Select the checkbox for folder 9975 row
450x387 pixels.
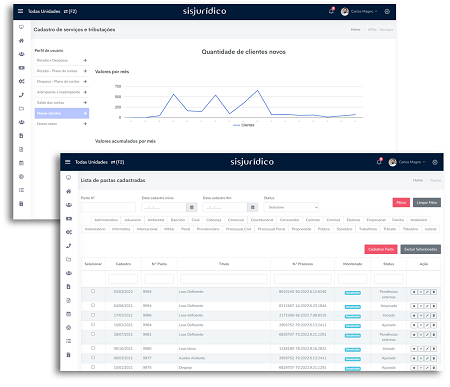click(x=93, y=367)
